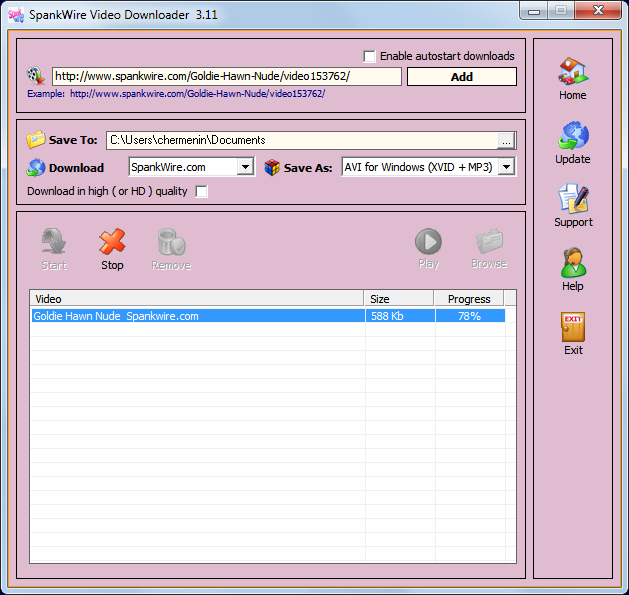Click the ellipsis browse folder button

coord(506,141)
